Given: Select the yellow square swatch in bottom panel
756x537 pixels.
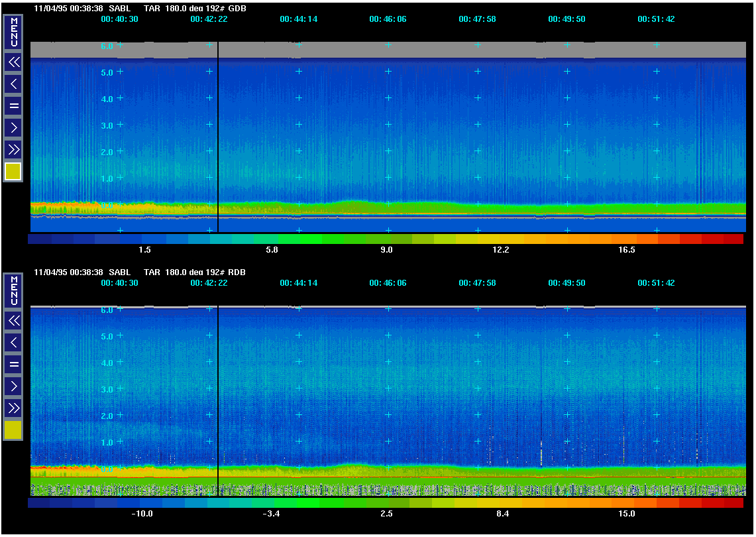Looking at the screenshot, I should coord(13,430).
